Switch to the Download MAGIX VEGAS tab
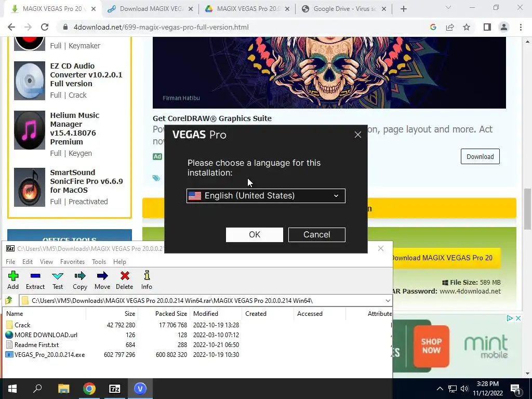This screenshot has width=532, height=399. click(x=151, y=9)
